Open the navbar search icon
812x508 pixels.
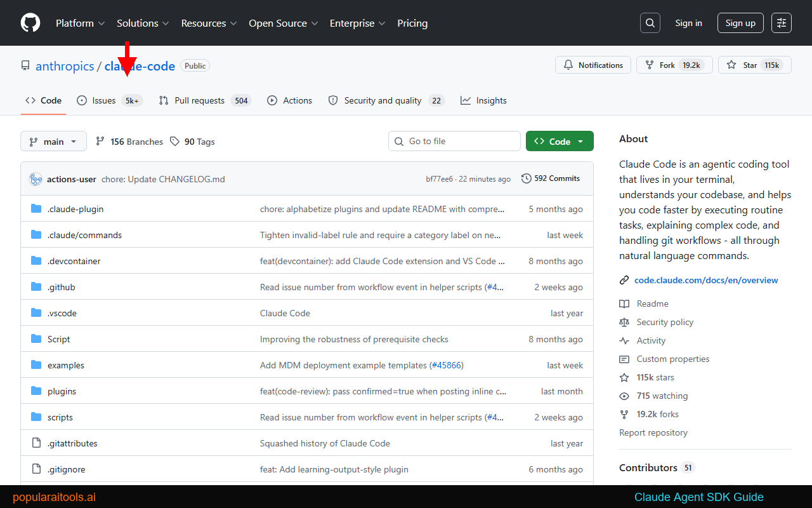coord(650,22)
